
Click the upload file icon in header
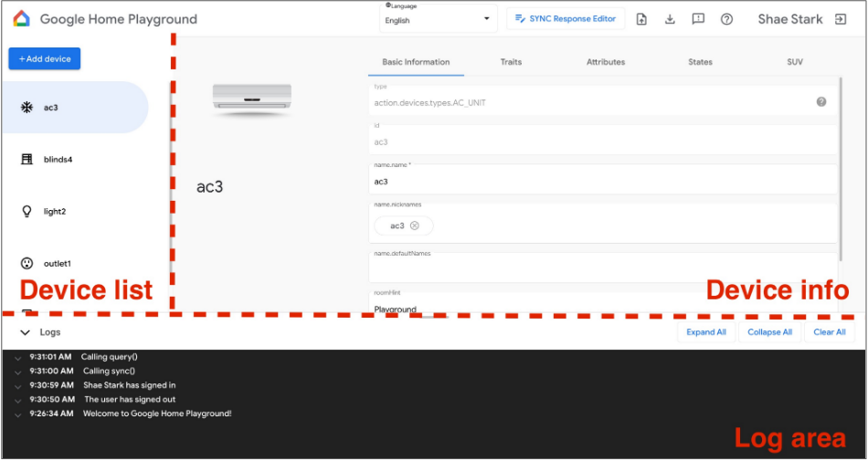pos(641,19)
